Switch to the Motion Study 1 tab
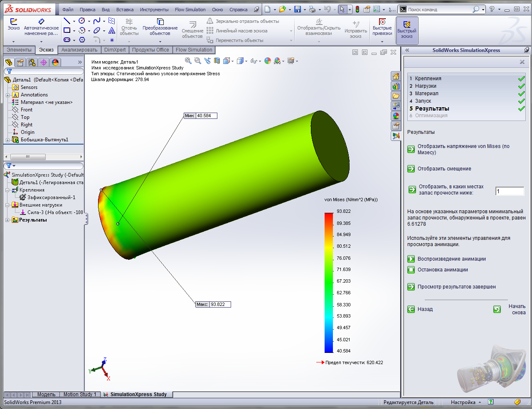 coord(80,394)
